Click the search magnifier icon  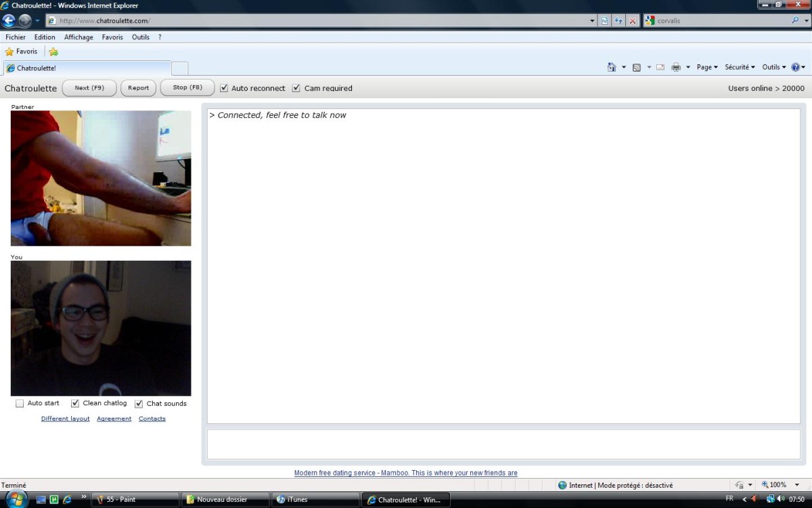(796, 20)
